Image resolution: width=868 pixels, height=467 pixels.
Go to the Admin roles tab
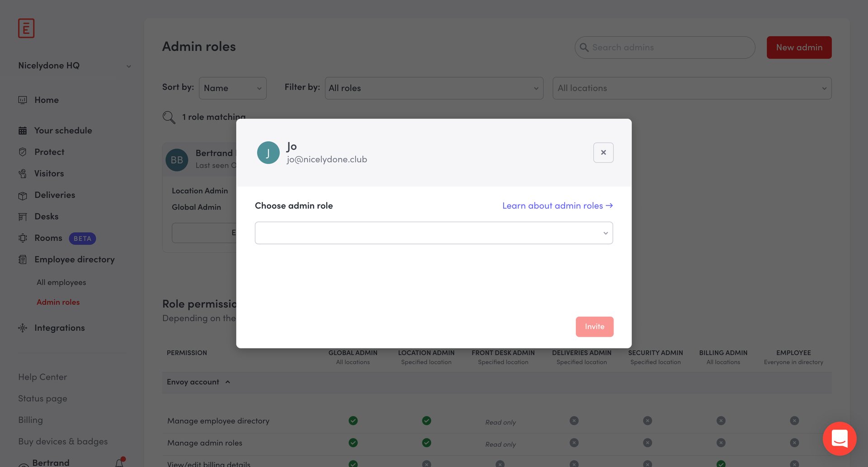click(x=58, y=302)
